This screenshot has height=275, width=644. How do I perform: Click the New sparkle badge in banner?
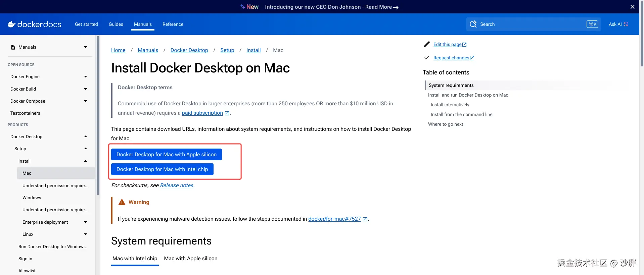(x=249, y=7)
